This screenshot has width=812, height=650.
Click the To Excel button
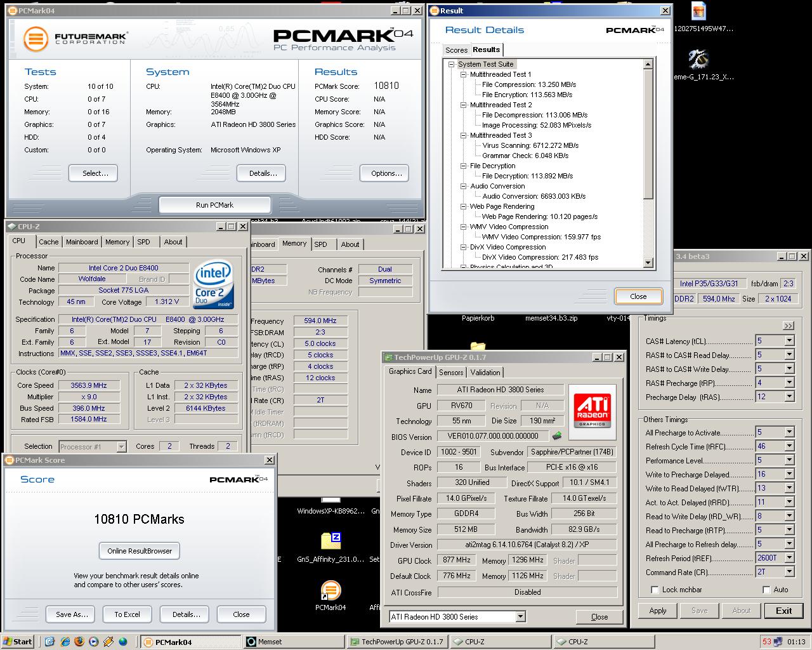127,614
